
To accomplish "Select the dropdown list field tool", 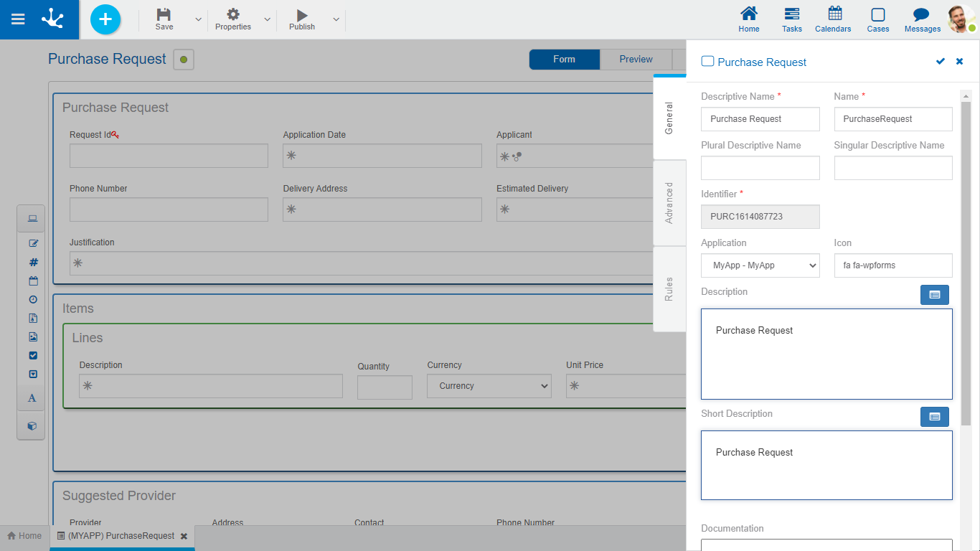I will (x=32, y=374).
